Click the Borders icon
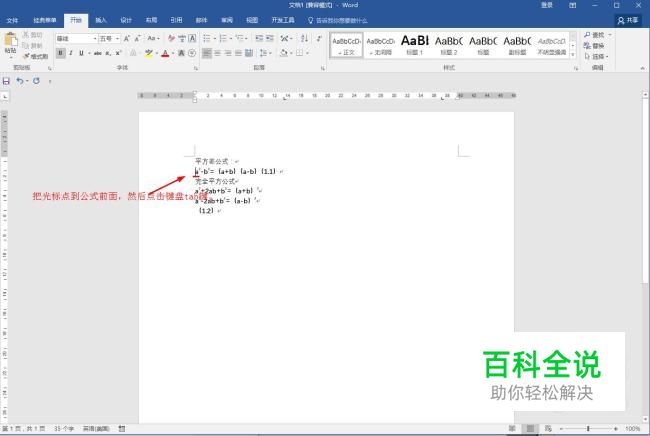 tap(299, 53)
